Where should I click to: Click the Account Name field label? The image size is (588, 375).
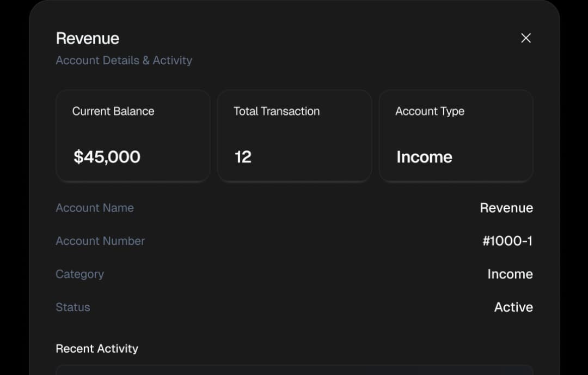point(95,208)
